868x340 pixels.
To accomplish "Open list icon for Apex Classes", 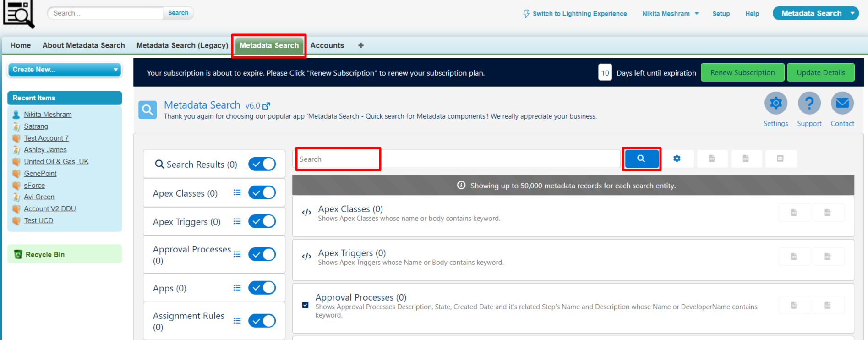I will click(x=237, y=192).
